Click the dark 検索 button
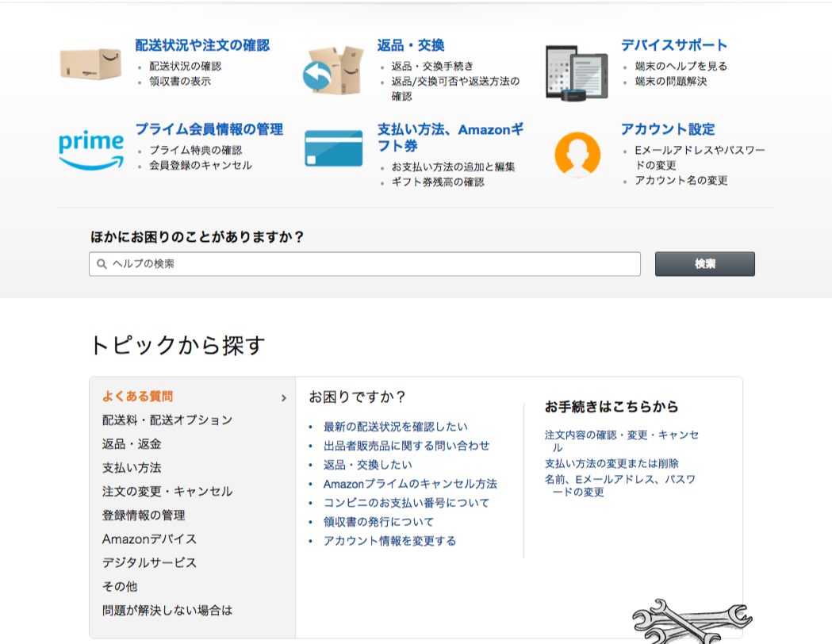 pyautogui.click(x=704, y=263)
